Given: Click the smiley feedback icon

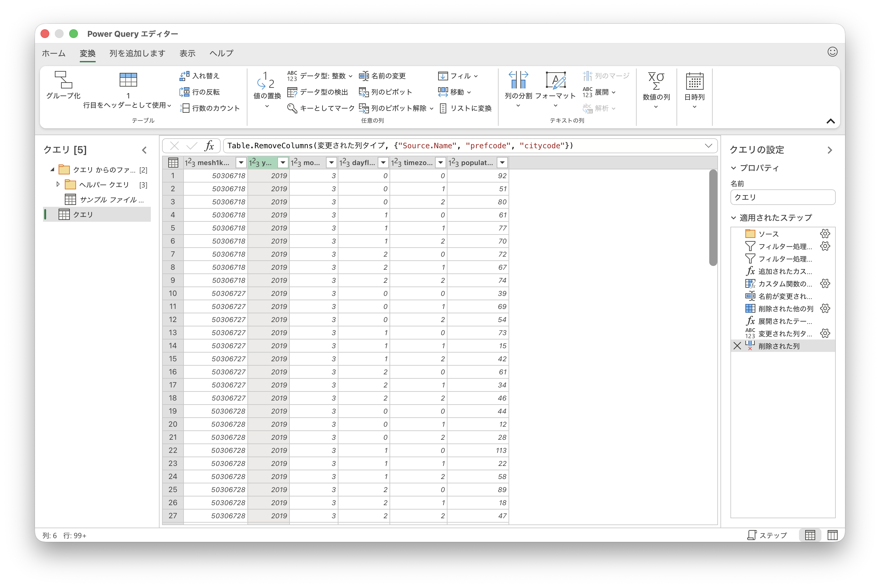Looking at the screenshot, I should [x=832, y=52].
